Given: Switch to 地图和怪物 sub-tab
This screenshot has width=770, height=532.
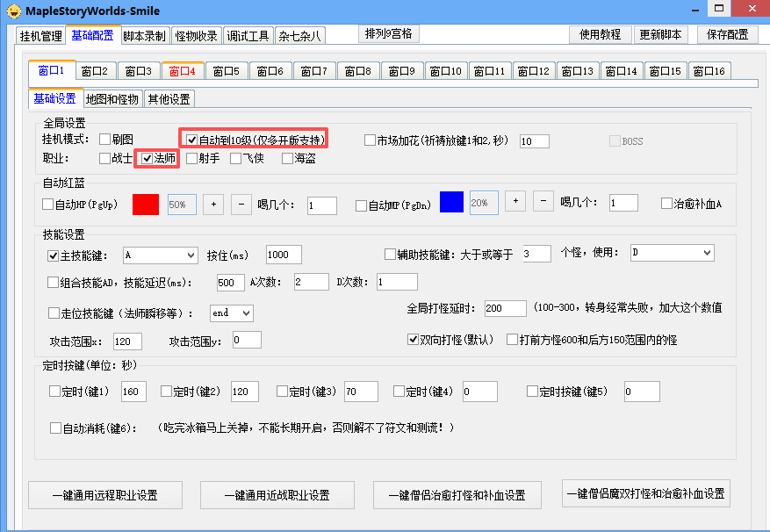Looking at the screenshot, I should pos(112,99).
